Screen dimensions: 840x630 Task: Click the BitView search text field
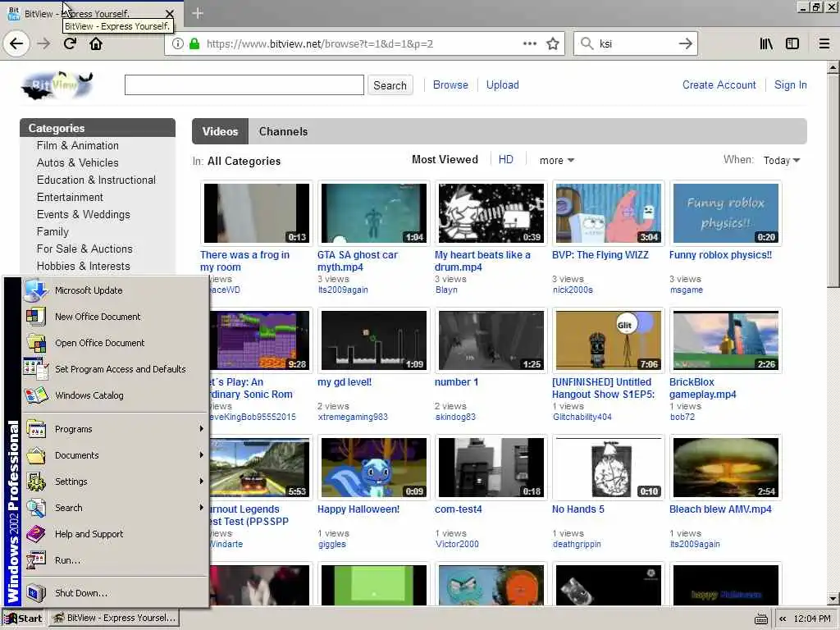coord(244,84)
